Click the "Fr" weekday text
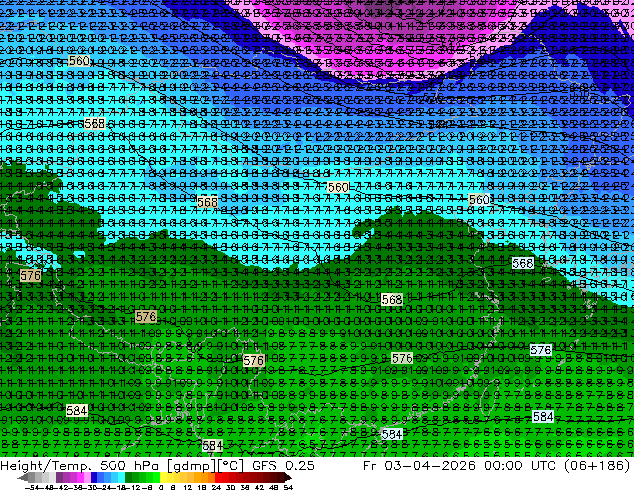Image resolution: width=634 pixels, height=490 pixels. click(x=370, y=466)
